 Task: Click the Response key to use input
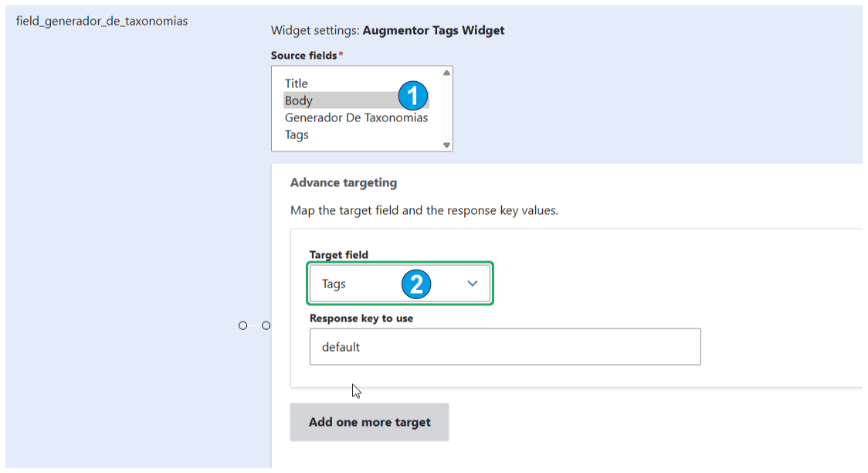[505, 347]
